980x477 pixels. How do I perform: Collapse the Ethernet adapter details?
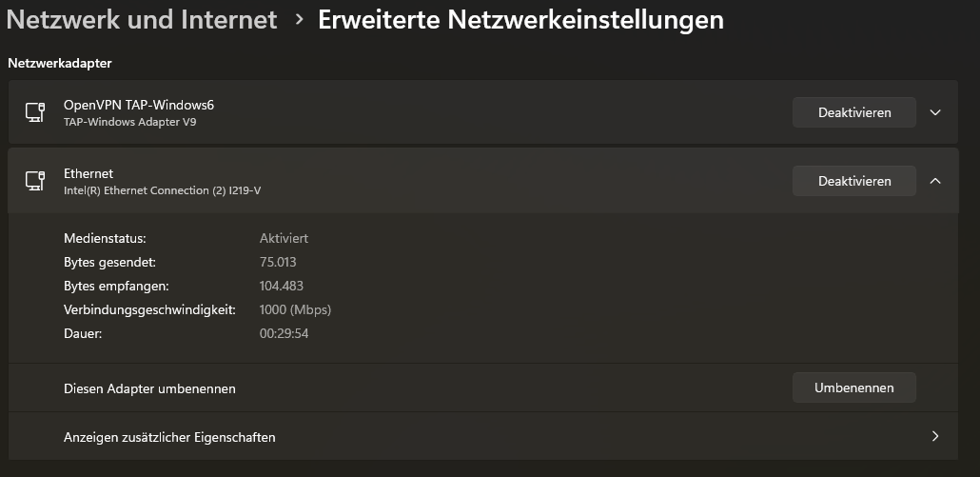[x=935, y=181]
